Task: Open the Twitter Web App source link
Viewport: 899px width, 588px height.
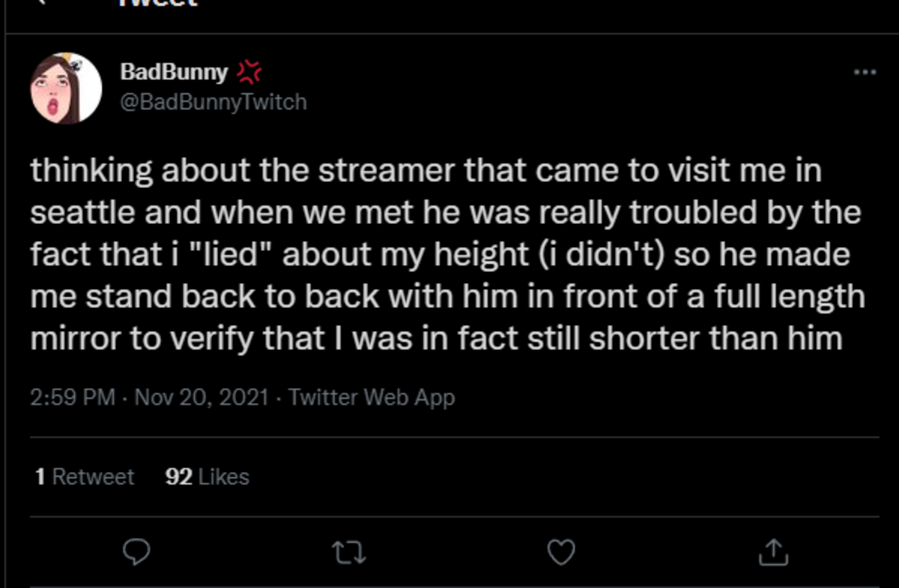Action: click(x=372, y=397)
